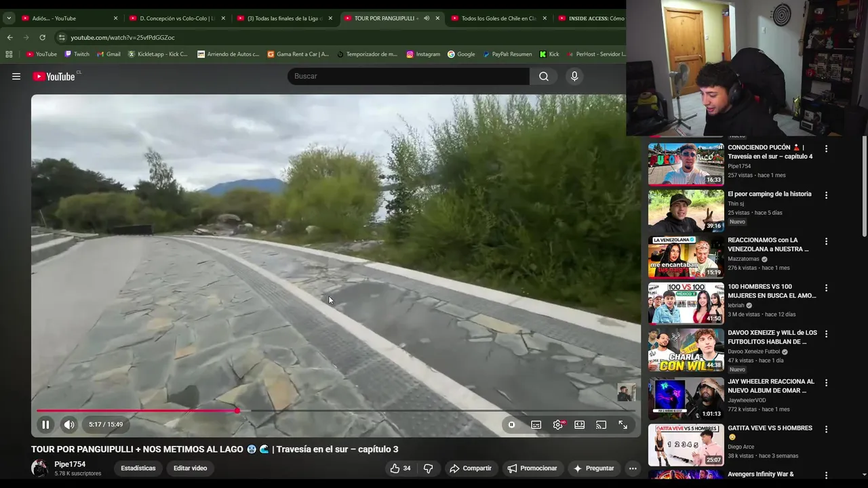Play CONOCIENDO PUCÓN thumbnail
868x488 pixels.
(686, 164)
